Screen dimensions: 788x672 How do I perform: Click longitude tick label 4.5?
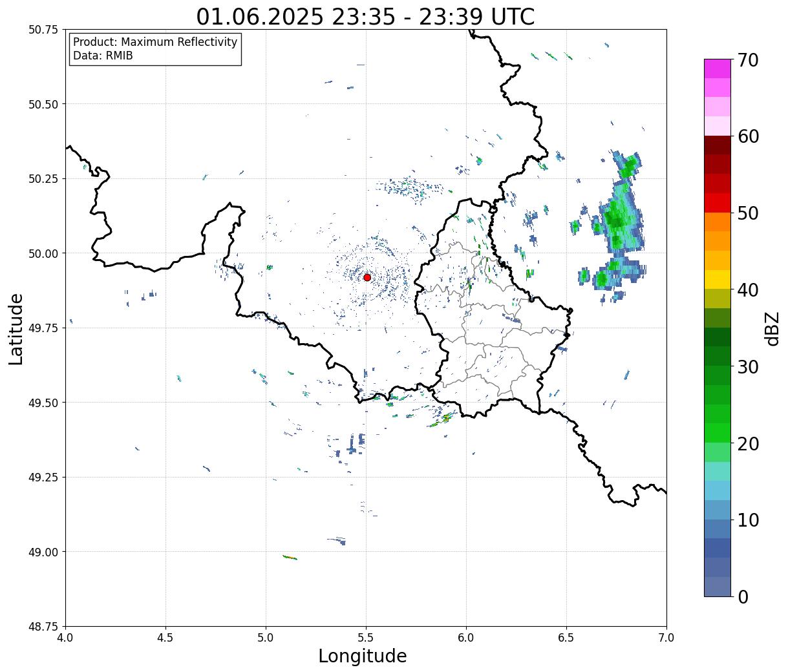(x=165, y=638)
